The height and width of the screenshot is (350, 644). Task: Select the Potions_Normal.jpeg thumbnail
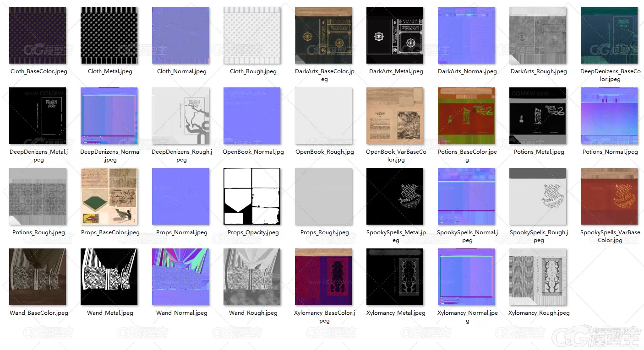609,116
